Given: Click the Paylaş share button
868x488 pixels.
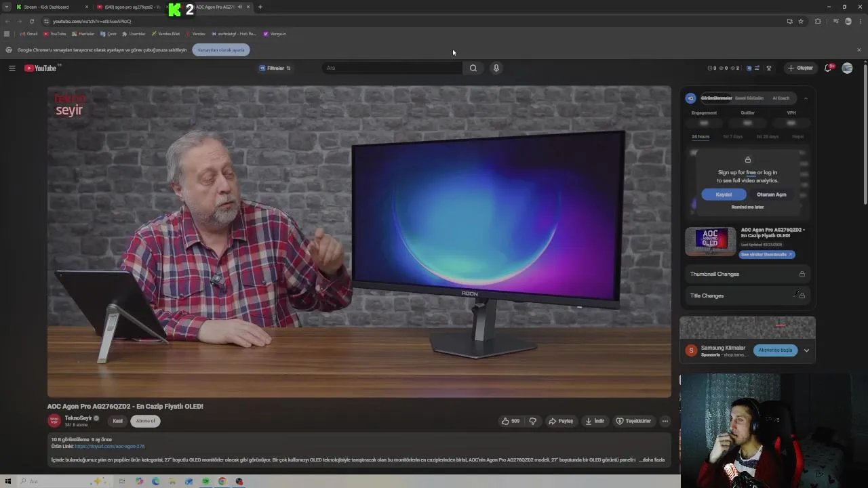Looking at the screenshot, I should (x=561, y=421).
